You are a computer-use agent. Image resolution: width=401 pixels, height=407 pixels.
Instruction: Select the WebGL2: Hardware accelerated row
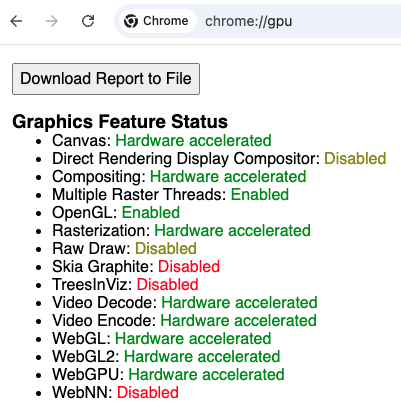(x=166, y=357)
